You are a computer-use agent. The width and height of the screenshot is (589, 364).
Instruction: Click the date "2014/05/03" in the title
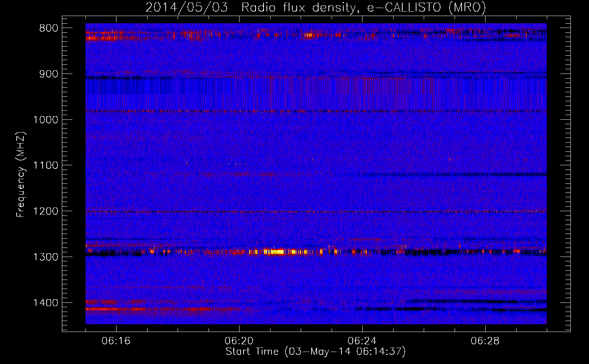[x=186, y=8]
